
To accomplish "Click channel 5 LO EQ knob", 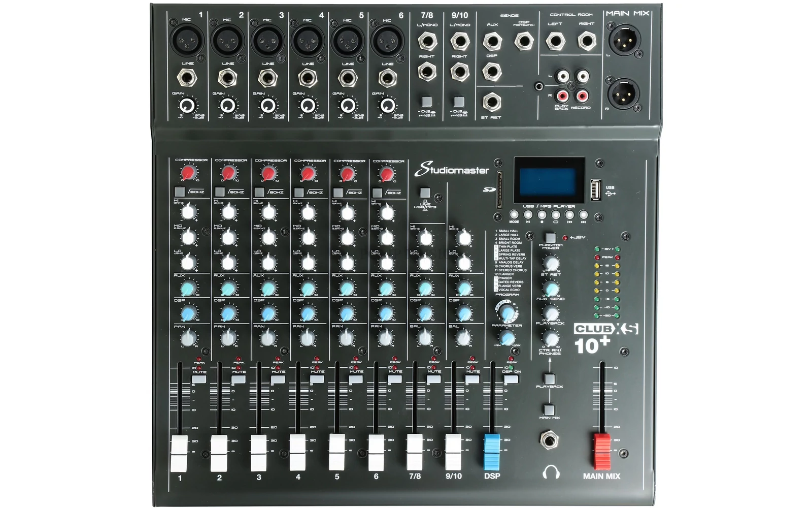I will coord(348,263).
